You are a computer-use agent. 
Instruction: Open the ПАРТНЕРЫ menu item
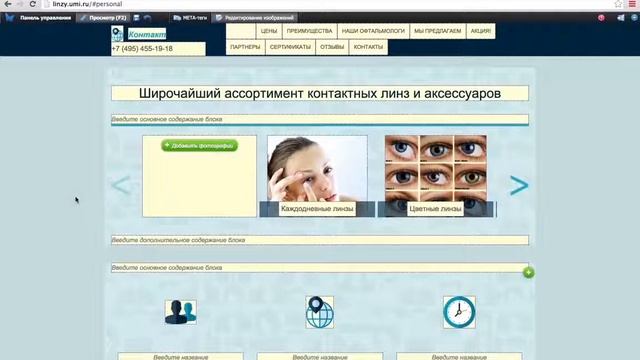[245, 47]
